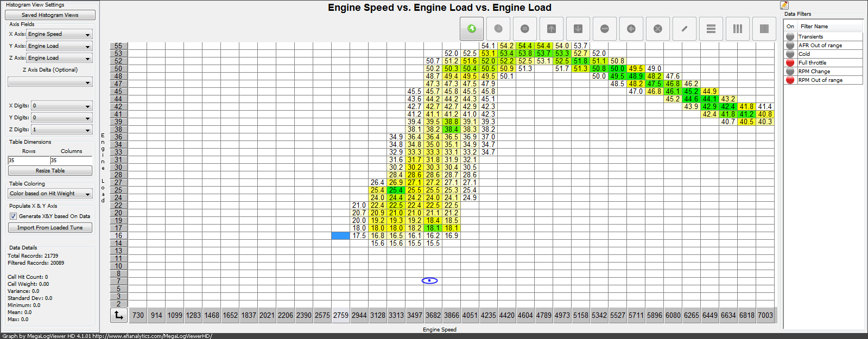This screenshot has width=868, height=339.
Task: Click the pencil edit filters icon
Action: point(784,5)
